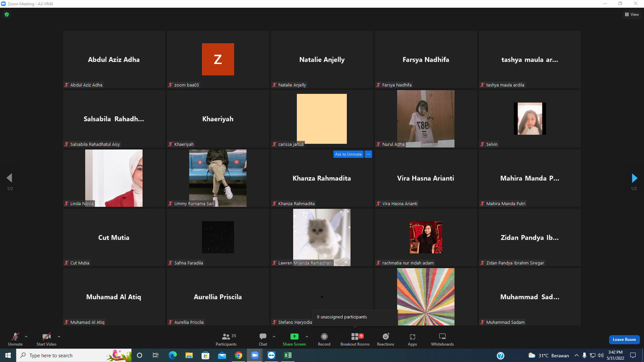Open Breakout Rooms
The width and height of the screenshot is (644, 362).
355,339
